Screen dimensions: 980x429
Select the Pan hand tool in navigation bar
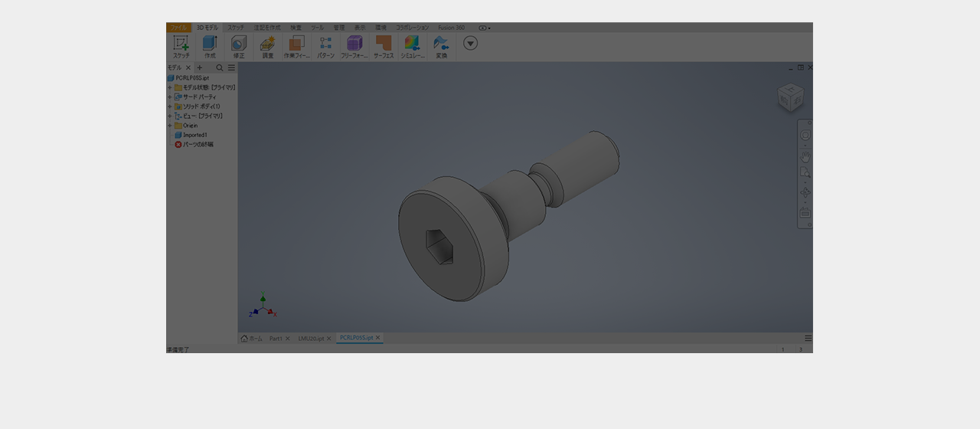[x=805, y=156]
